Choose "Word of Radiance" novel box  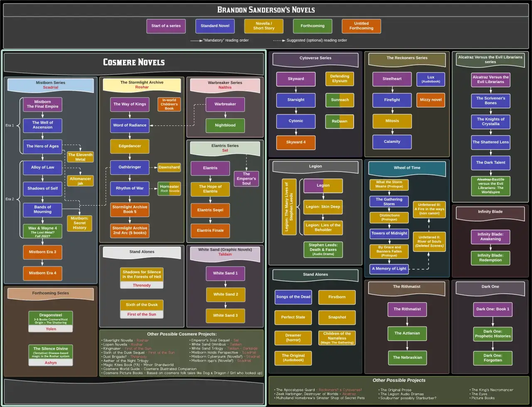[130, 125]
